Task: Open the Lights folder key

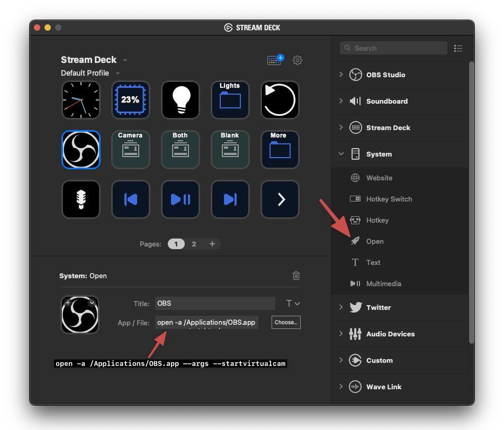Action: click(x=230, y=100)
